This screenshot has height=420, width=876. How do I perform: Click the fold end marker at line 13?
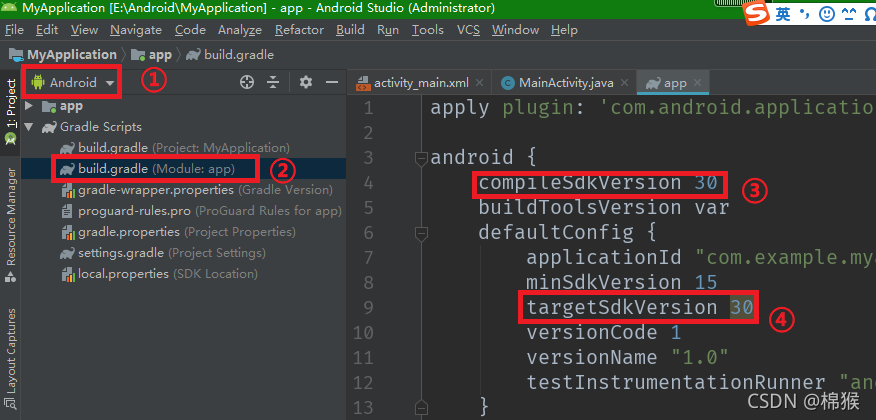click(x=421, y=407)
